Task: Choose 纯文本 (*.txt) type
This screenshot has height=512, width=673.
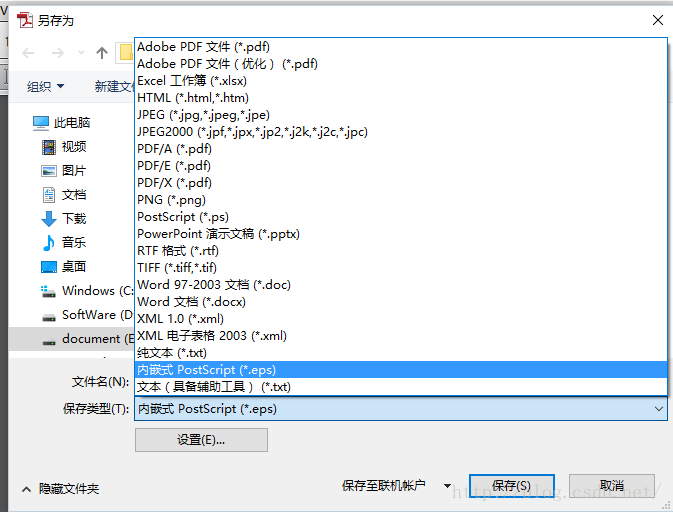Action: pos(401,353)
